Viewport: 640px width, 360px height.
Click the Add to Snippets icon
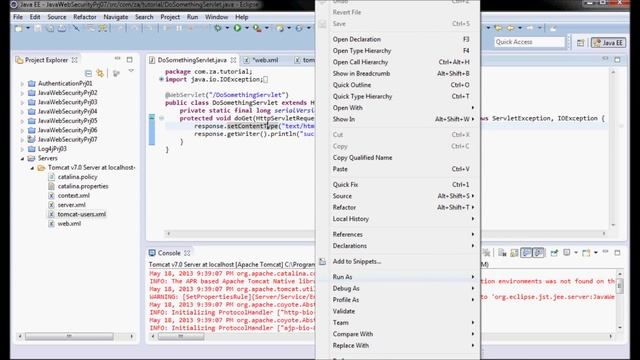tap(322, 262)
